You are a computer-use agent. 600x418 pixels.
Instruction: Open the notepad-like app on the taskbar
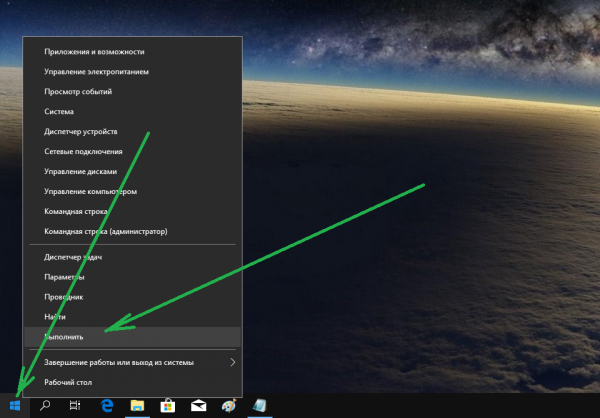pyautogui.click(x=259, y=405)
